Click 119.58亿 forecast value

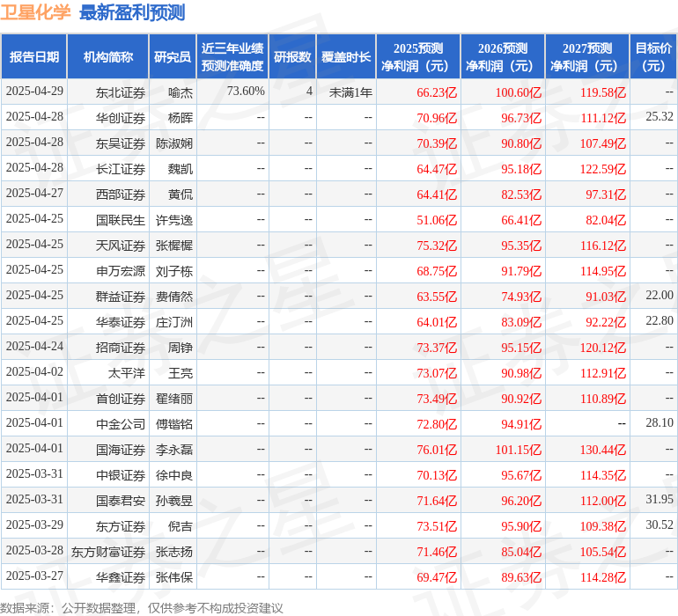[603, 92]
